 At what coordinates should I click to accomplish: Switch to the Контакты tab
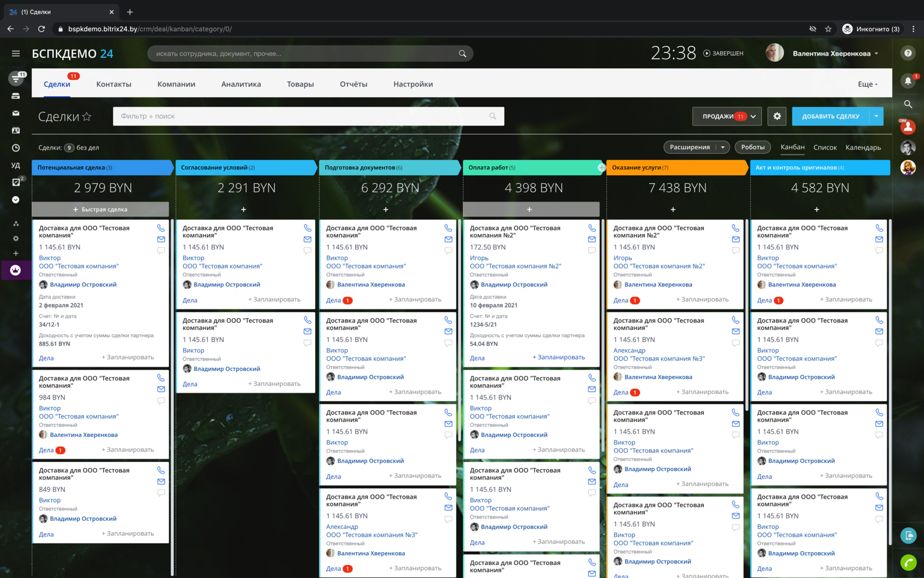tap(114, 84)
